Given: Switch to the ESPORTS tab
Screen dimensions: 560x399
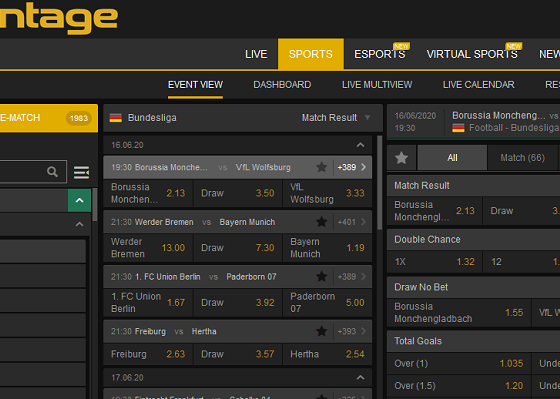Looking at the screenshot, I should point(380,54).
